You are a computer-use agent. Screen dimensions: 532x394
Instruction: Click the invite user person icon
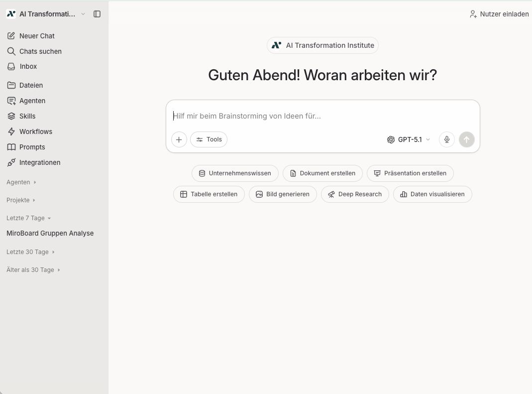[473, 14]
